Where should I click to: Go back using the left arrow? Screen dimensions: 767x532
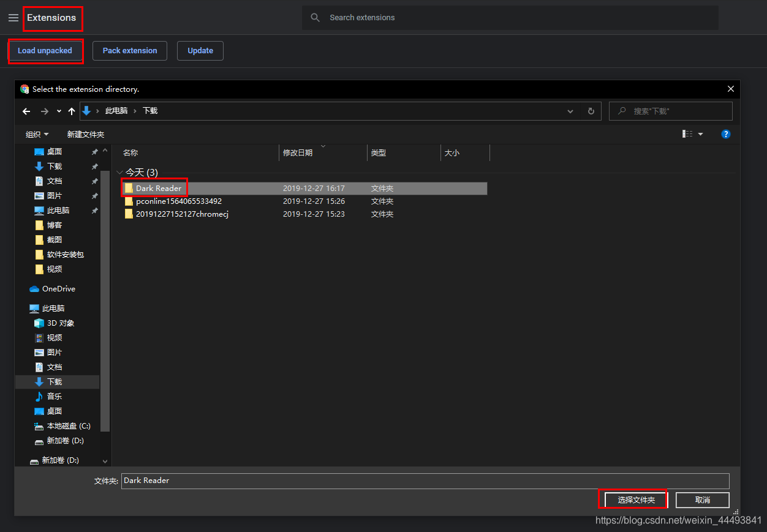pyautogui.click(x=26, y=111)
